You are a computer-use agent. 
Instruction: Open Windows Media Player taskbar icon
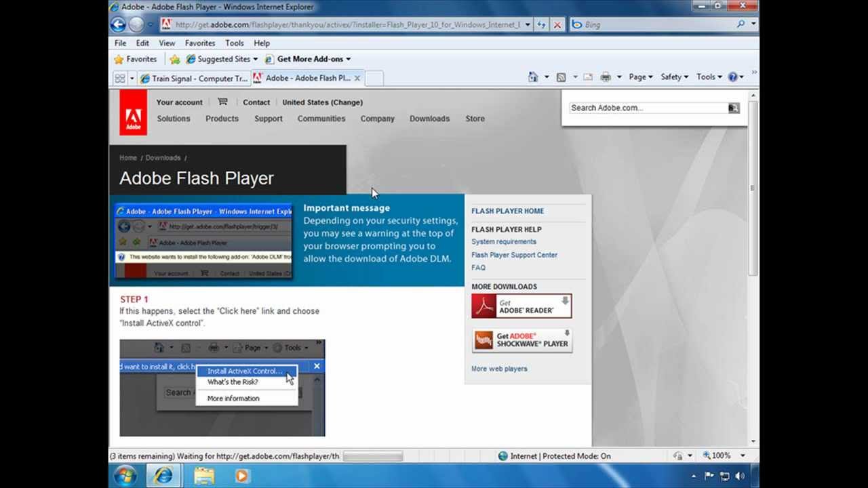click(241, 476)
